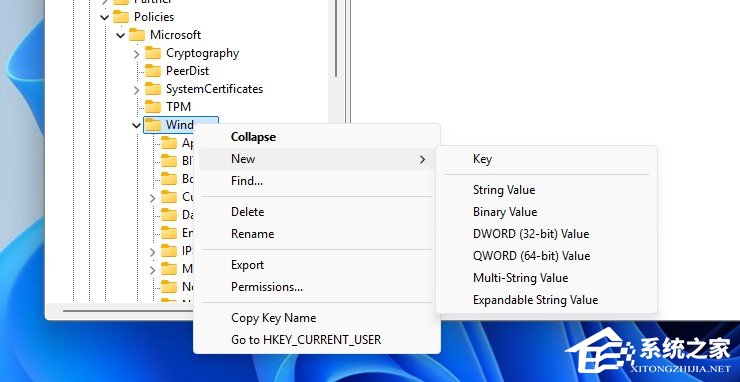Viewport: 740px width, 382px height.
Task: Select the Policies key label
Action: (154, 17)
